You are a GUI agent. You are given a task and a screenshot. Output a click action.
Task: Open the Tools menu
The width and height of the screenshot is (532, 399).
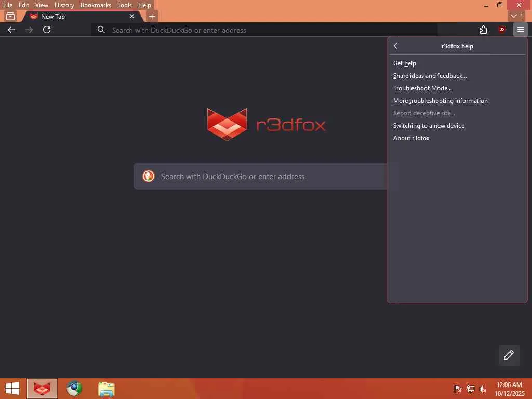pos(125,5)
